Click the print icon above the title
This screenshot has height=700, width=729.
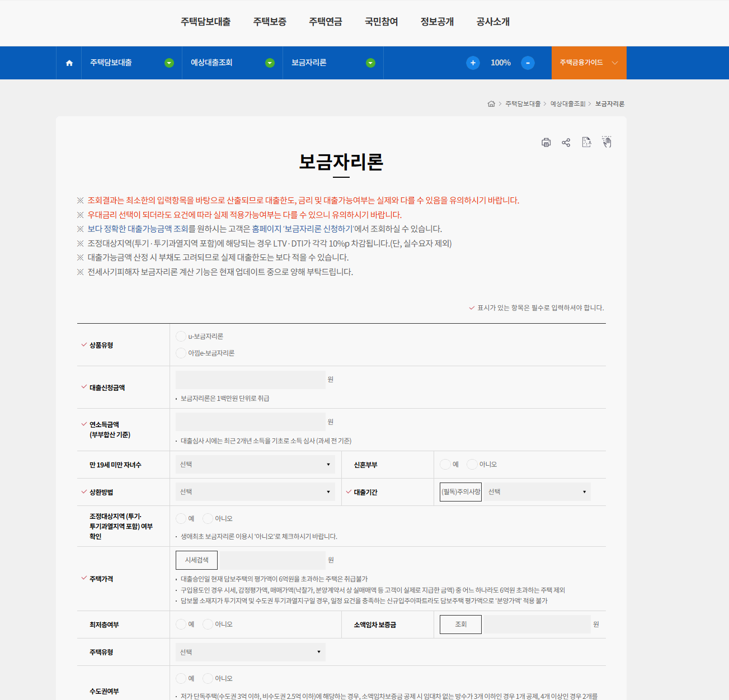(546, 143)
